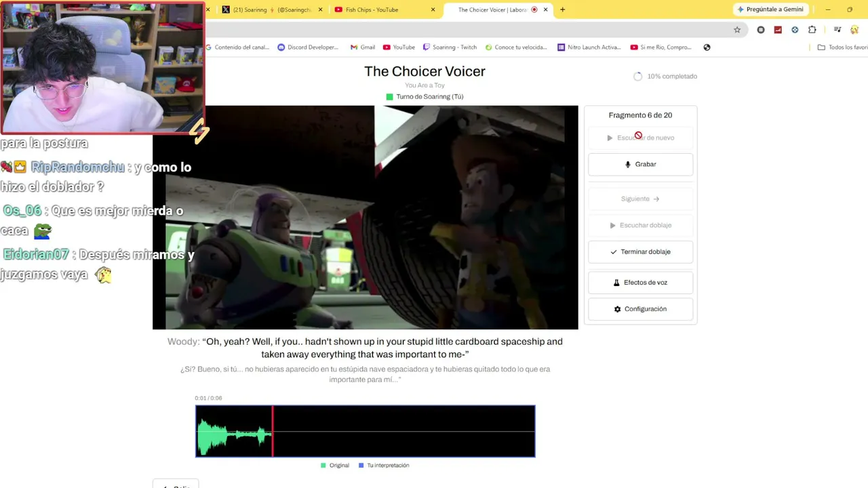Minimize the Chrome window
Viewport: 868px width, 488px height.
(x=828, y=9)
